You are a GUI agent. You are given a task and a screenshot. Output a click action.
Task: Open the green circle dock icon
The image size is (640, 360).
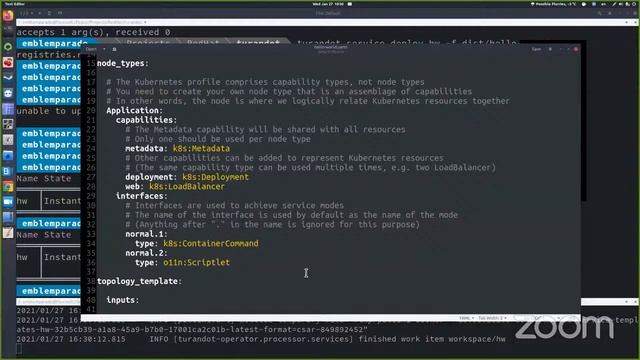point(8,47)
